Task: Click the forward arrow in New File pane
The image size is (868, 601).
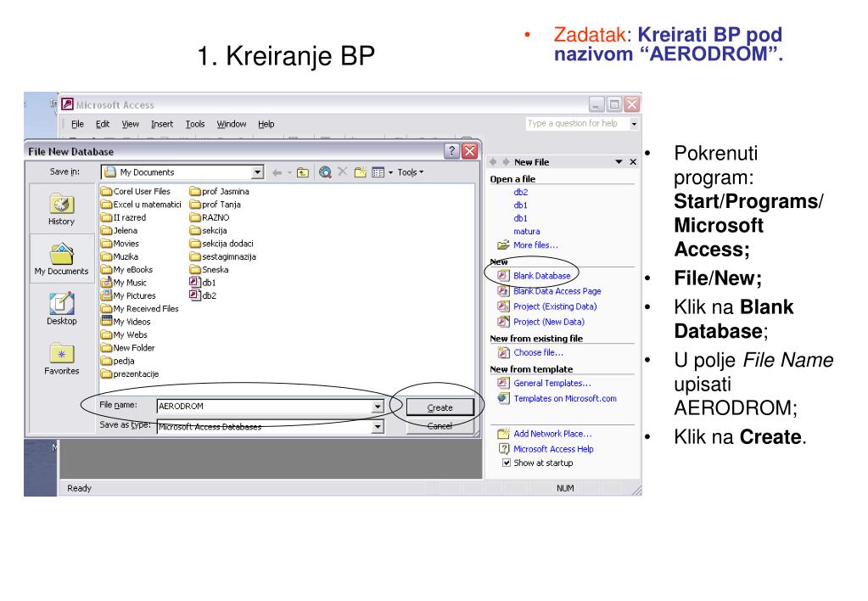Action: coord(506,162)
